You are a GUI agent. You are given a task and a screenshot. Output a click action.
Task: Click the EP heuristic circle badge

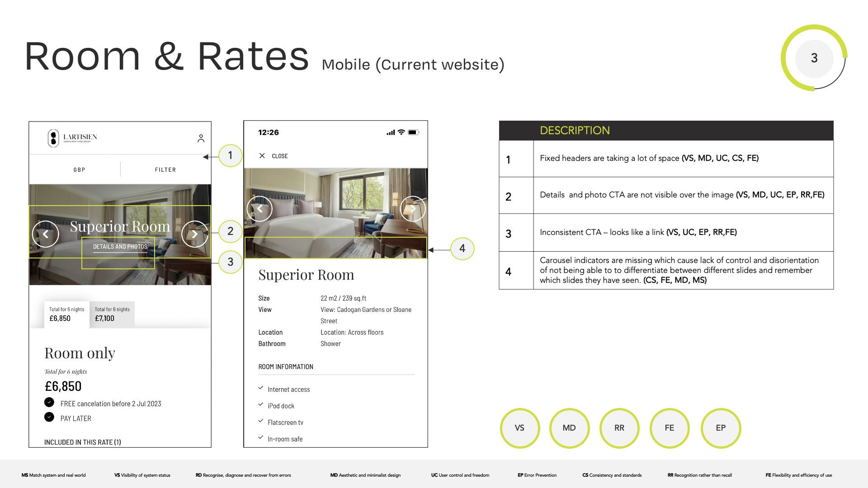[x=720, y=428]
